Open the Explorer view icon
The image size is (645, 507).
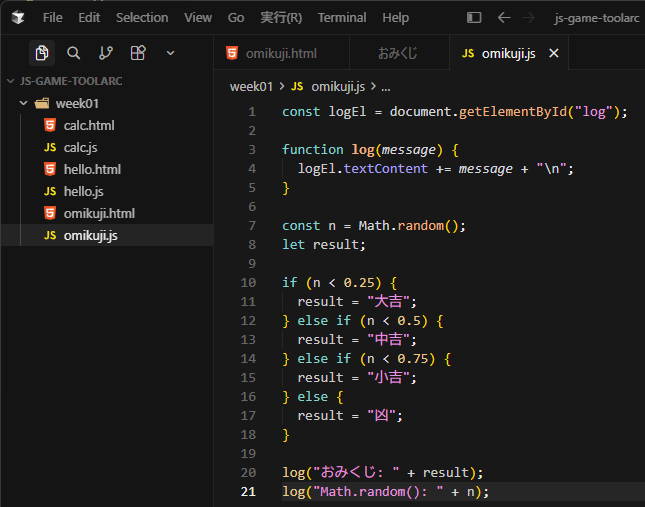[42, 53]
